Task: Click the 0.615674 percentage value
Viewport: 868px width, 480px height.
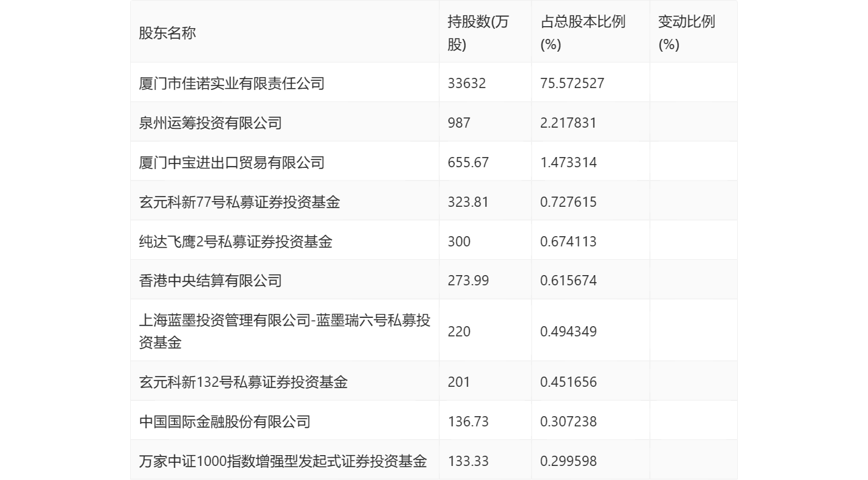Action: [x=568, y=280]
